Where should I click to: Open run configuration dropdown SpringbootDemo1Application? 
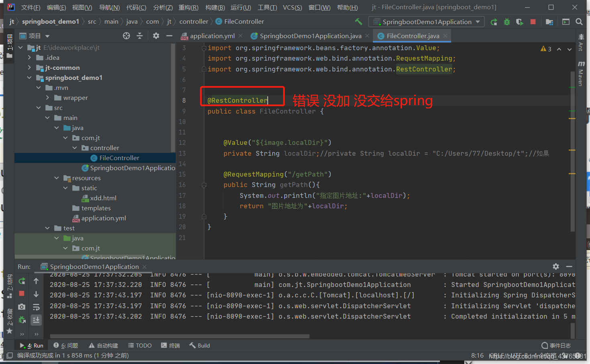pyautogui.click(x=427, y=22)
